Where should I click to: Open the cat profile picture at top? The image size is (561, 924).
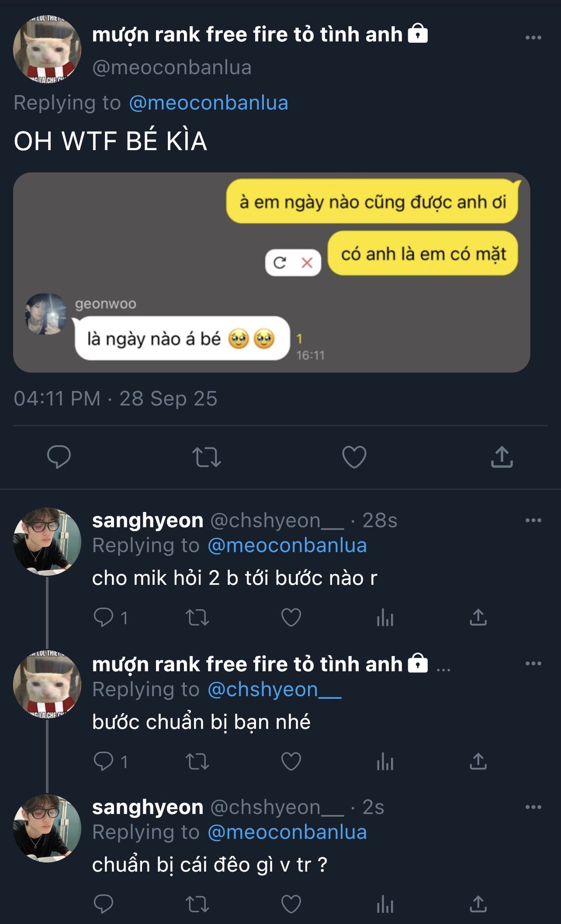pos(47,49)
